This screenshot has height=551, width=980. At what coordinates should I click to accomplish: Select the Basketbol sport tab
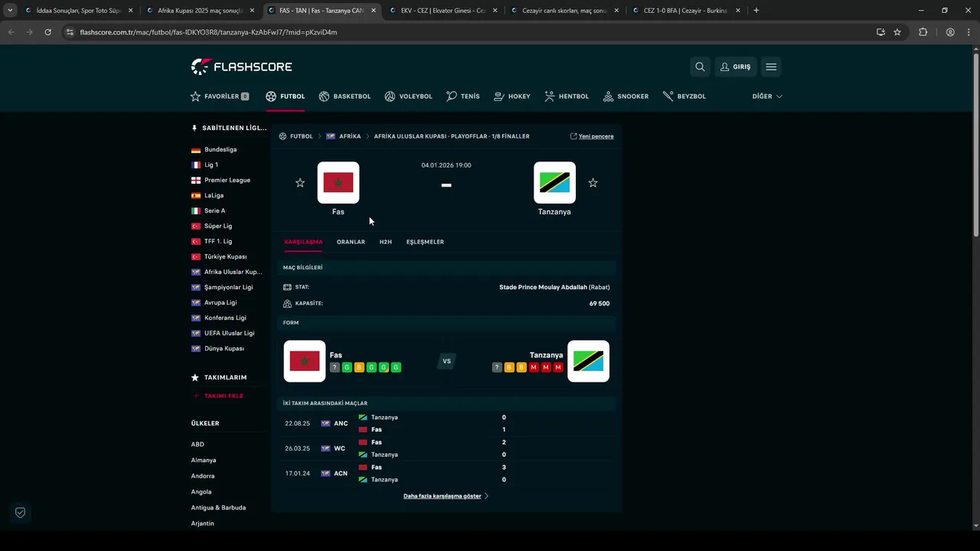pyautogui.click(x=345, y=96)
